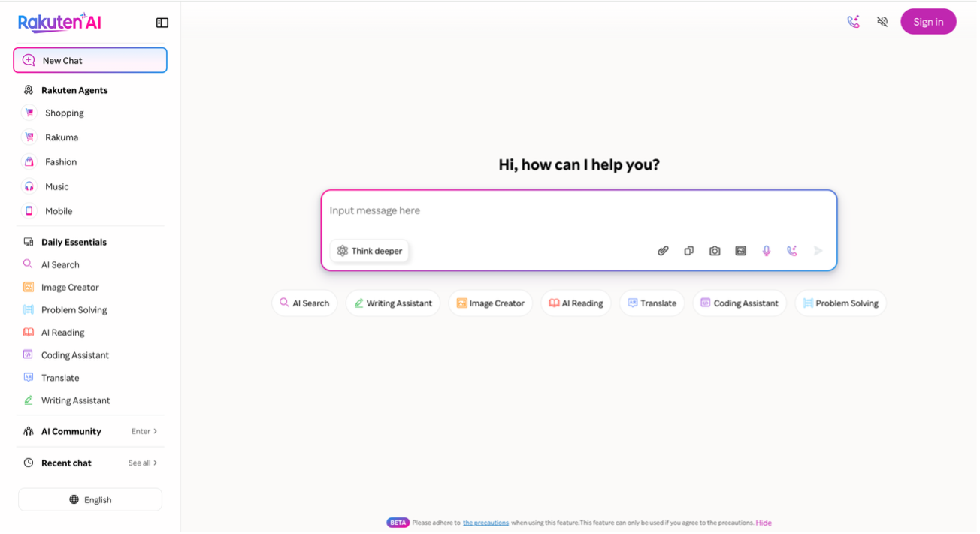Image resolution: width=980 pixels, height=534 pixels.
Task: Click the "Hi, how can I help you?" heading
Action: 579,165
